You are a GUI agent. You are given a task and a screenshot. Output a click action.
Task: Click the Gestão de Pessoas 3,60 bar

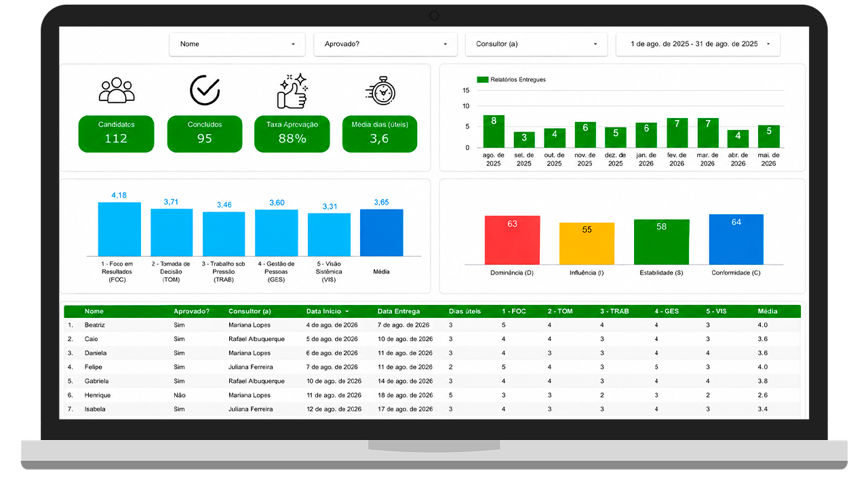[x=277, y=232]
